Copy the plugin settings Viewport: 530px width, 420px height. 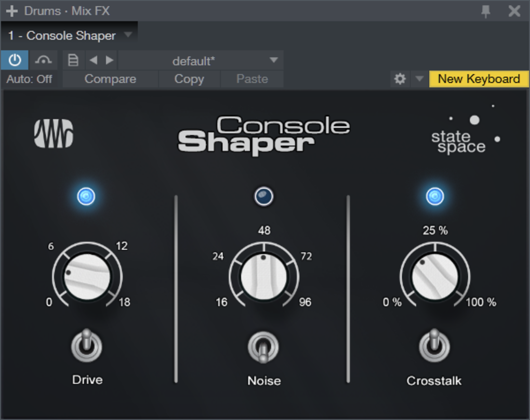coord(189,79)
